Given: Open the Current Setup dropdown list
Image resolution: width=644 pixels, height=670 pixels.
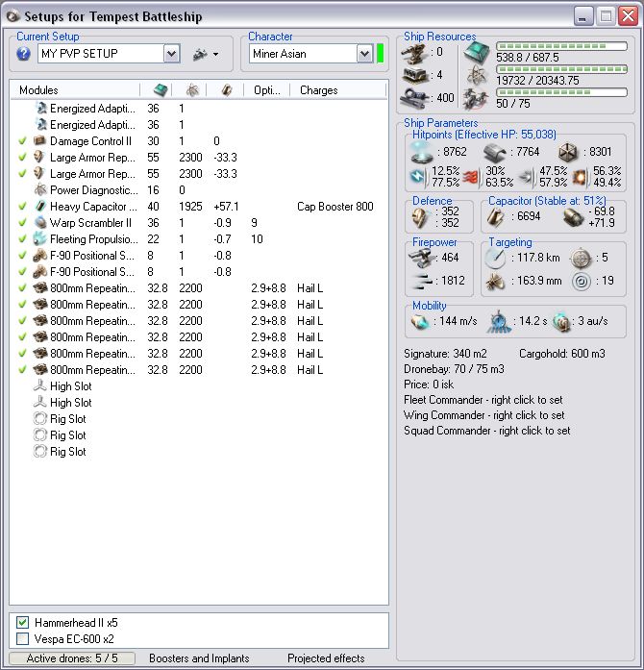Looking at the screenshot, I should (x=171, y=54).
